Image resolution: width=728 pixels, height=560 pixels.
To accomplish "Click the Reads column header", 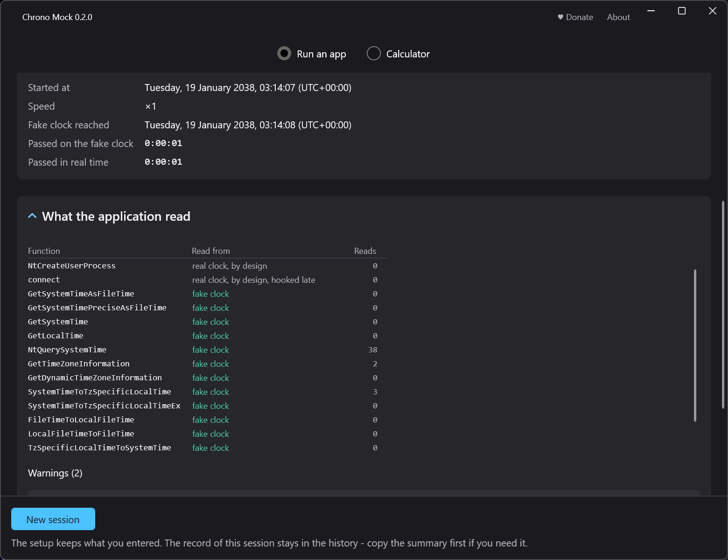I will [x=365, y=251].
